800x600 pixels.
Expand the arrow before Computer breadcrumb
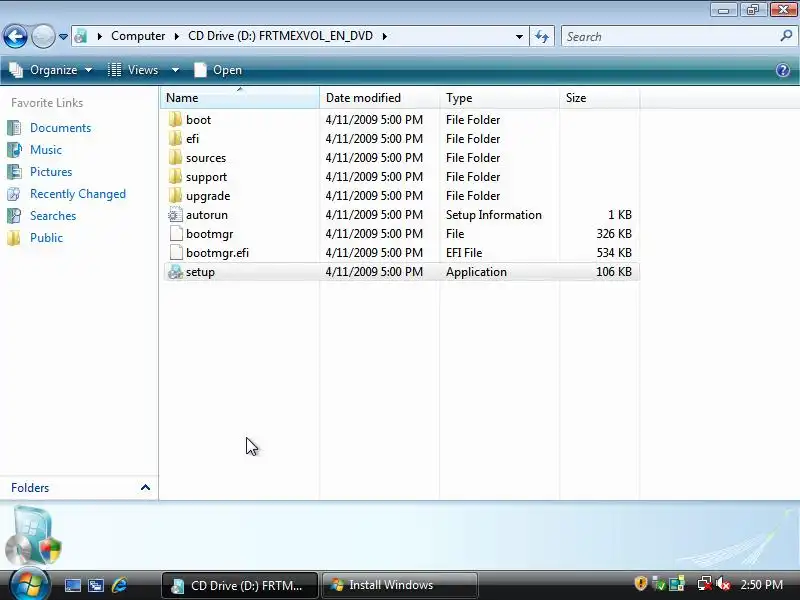click(x=99, y=36)
